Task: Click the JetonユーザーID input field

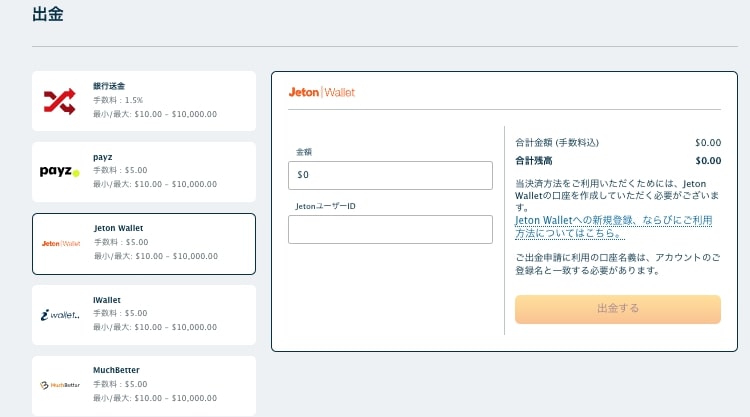Action: [x=390, y=229]
